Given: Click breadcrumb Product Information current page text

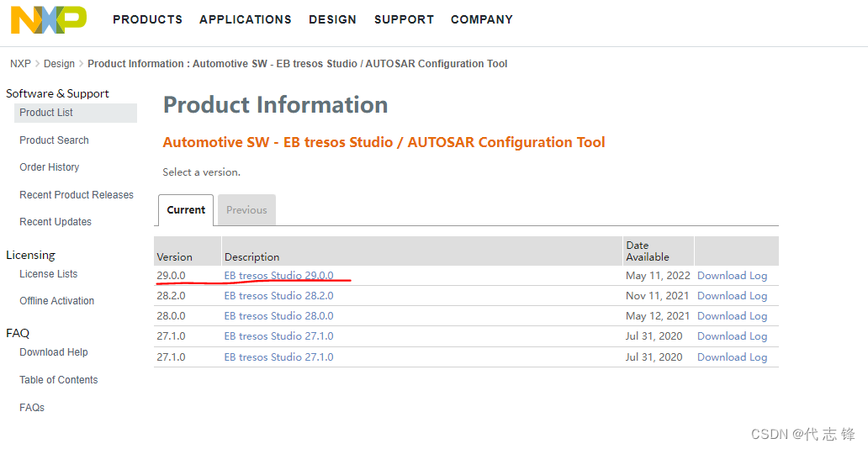Looking at the screenshot, I should click(297, 64).
